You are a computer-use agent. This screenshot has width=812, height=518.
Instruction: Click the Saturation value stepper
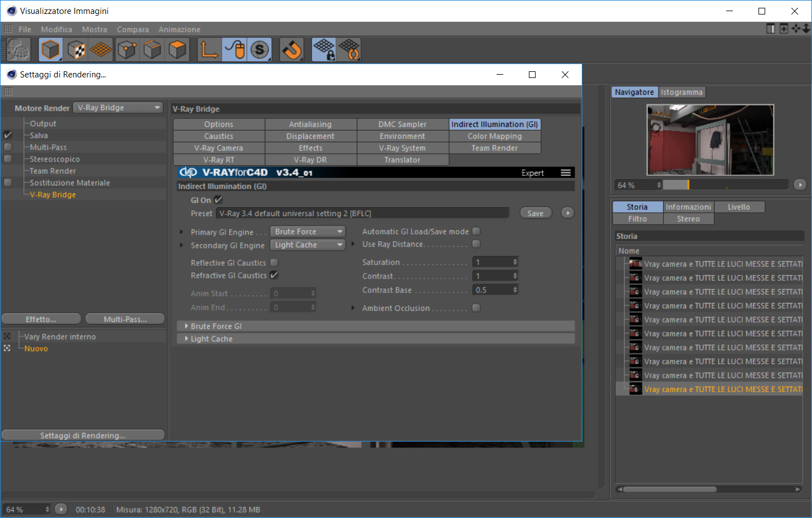tap(515, 262)
